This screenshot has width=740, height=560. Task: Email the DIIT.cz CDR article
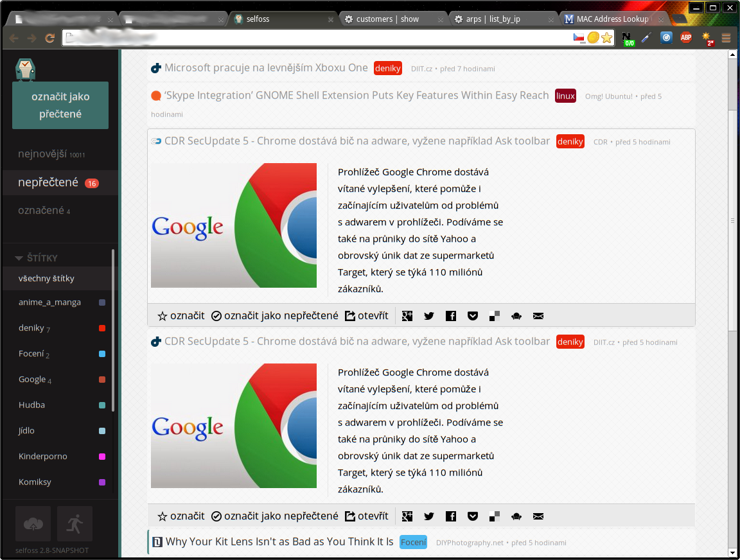tap(538, 516)
